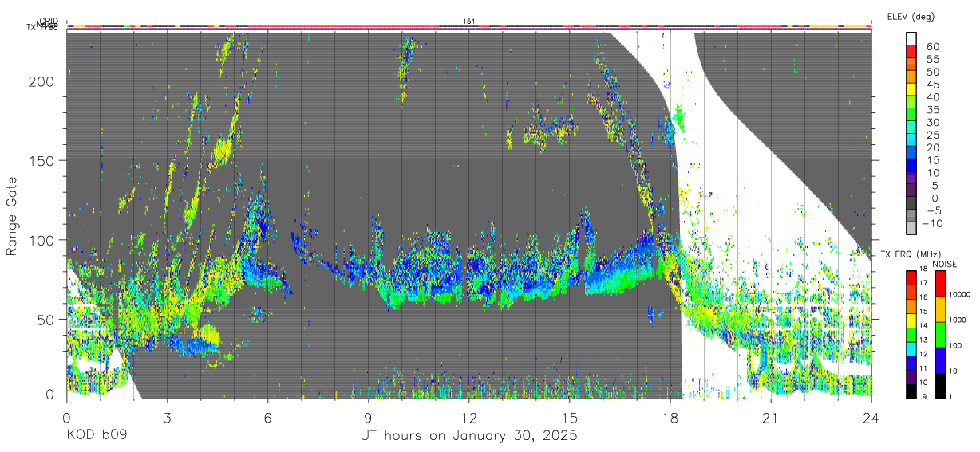The height and width of the screenshot is (452, 980).
Task: Click the "6" tick label on the UT hours axis
Action: pos(267,417)
